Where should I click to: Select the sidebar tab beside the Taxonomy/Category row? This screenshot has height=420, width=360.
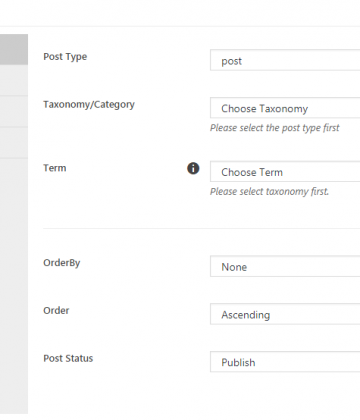point(14,111)
